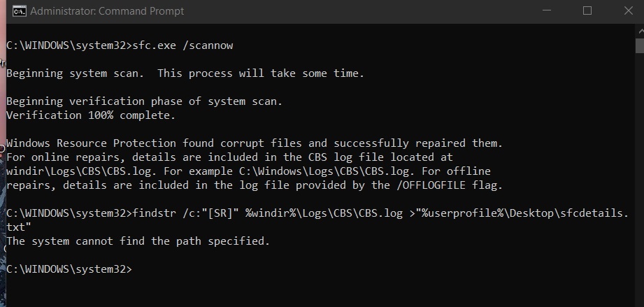The image size is (644, 307).
Task: Click the 'Beginning system scan' line
Action: (x=185, y=73)
